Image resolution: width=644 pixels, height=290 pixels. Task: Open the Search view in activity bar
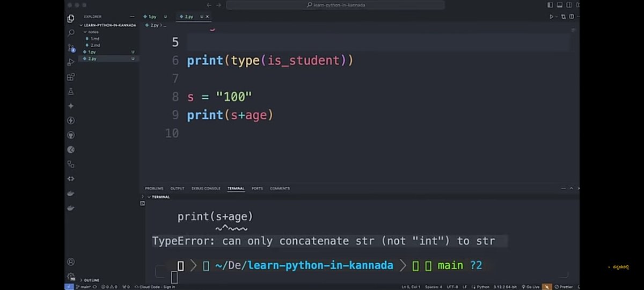click(71, 33)
